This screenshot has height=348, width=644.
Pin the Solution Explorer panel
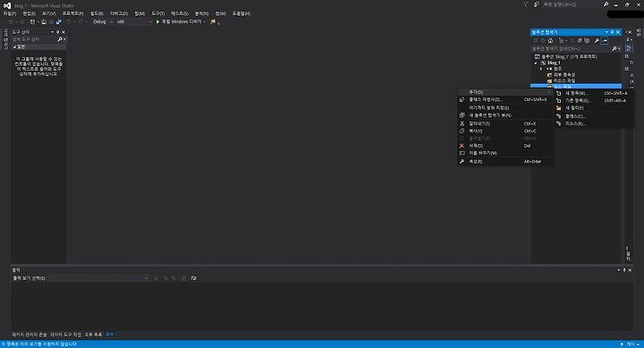tap(612, 32)
